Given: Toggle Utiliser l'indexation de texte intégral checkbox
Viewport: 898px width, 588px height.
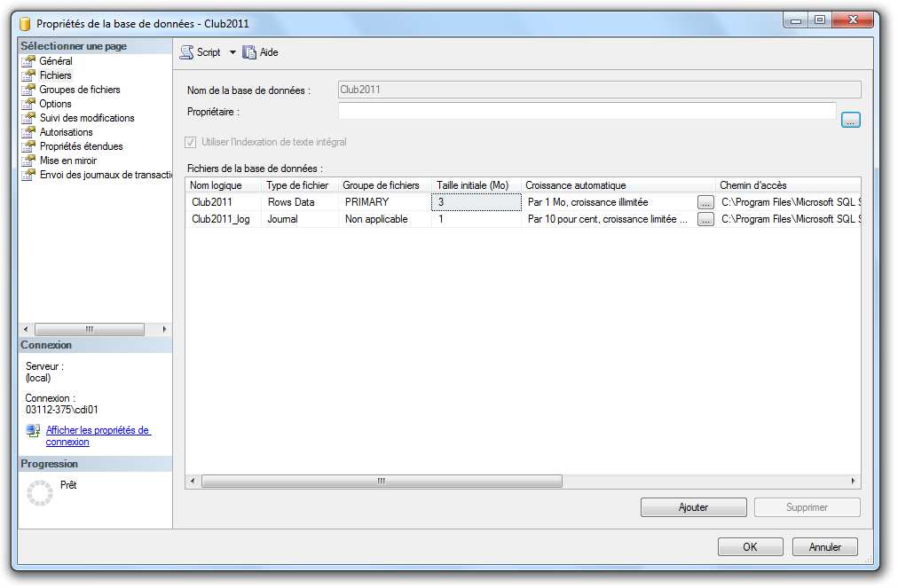Looking at the screenshot, I should tap(190, 142).
